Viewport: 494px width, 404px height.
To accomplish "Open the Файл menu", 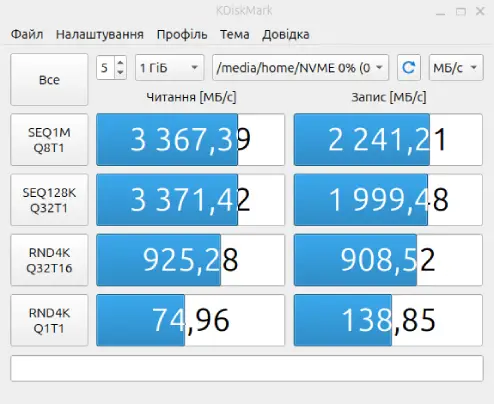I will [27, 34].
